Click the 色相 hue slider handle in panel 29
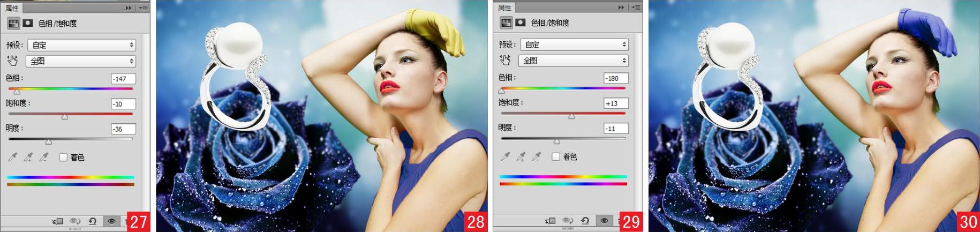Screen dimensions: 980x232 [x=501, y=92]
